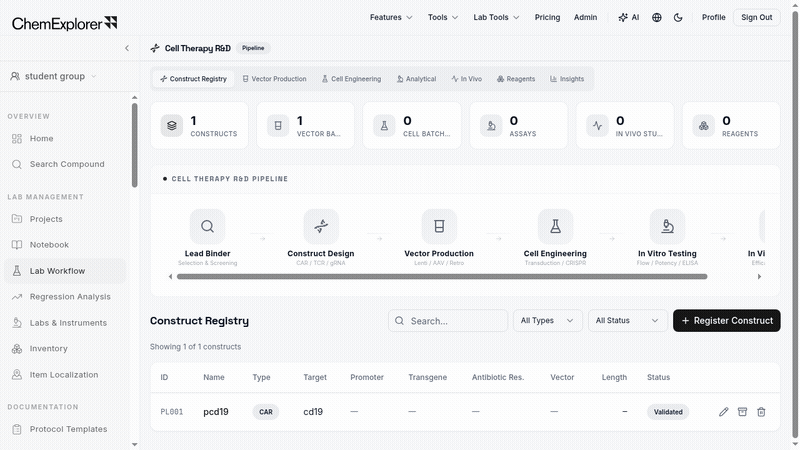The width and height of the screenshot is (800, 450).
Task: Switch to the Insights tab
Action: tap(567, 79)
